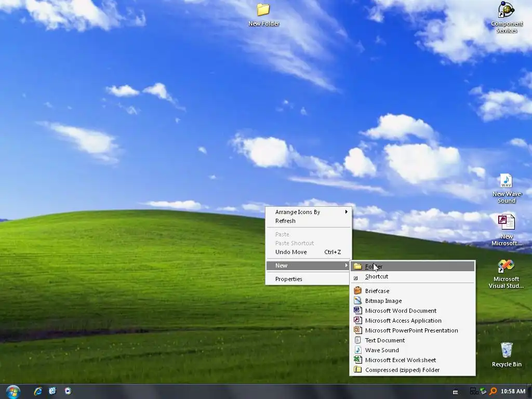Screen dimensions: 532x399
Task: Create a new Bitmap Image
Action: pyautogui.click(x=413, y=301)
